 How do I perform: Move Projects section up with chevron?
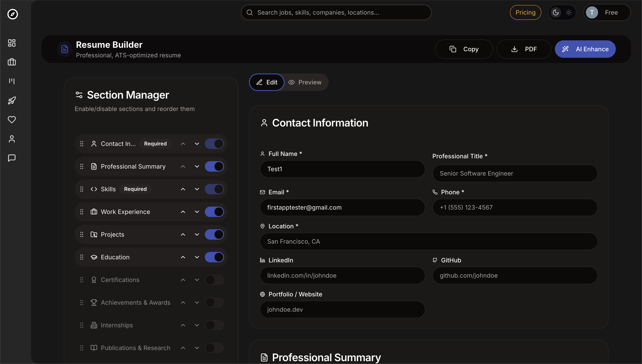pos(183,234)
